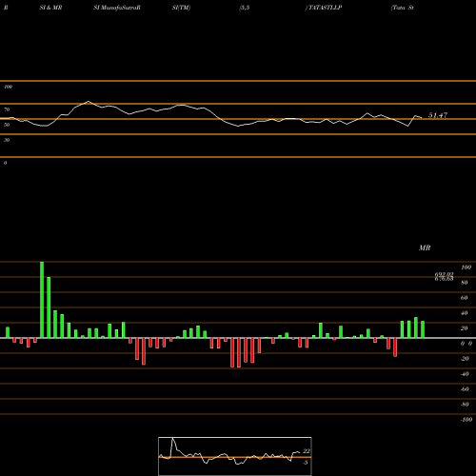Click the 692.02 price label near the MR axis
476x476 pixels.
point(444,274)
